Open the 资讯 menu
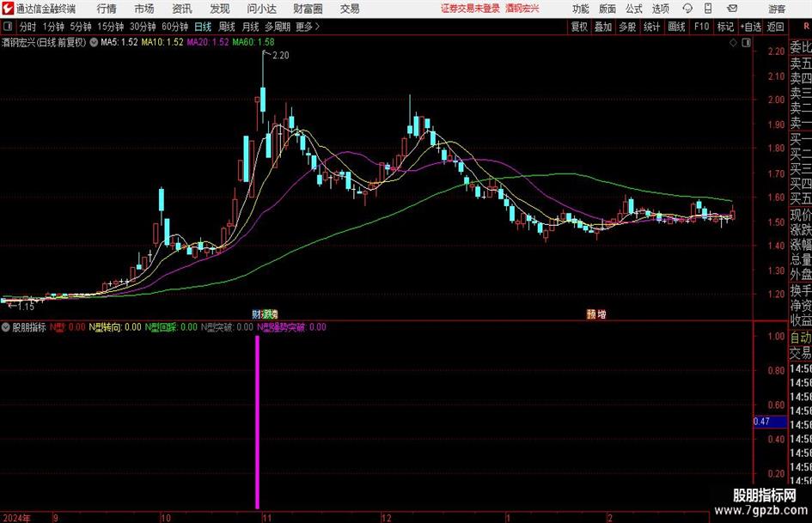 [x=182, y=9]
